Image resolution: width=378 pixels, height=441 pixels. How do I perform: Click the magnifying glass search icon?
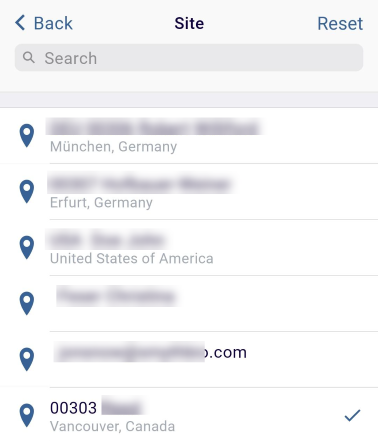click(29, 58)
